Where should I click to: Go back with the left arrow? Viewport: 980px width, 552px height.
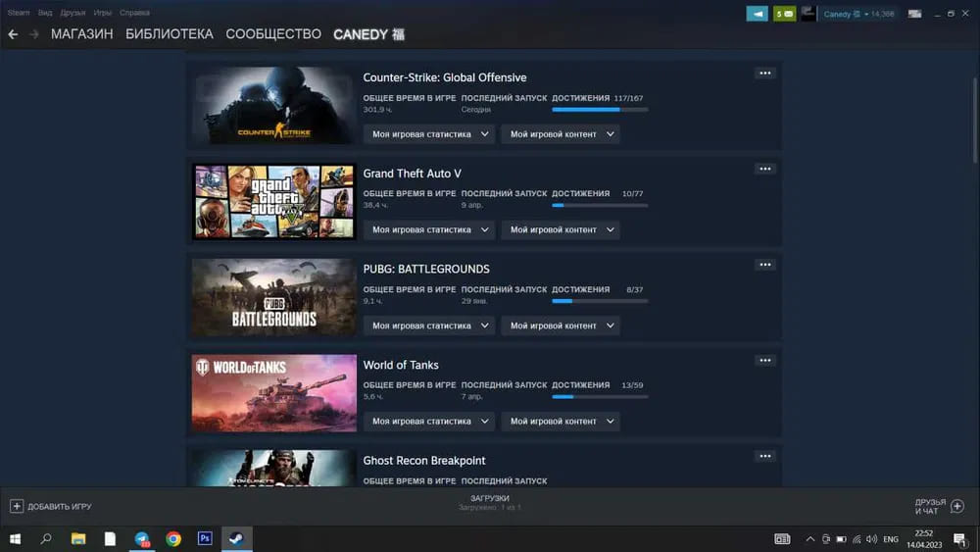pyautogui.click(x=13, y=34)
